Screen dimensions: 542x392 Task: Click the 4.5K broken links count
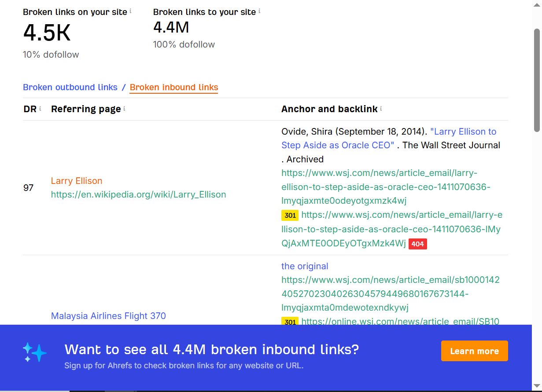coord(47,33)
